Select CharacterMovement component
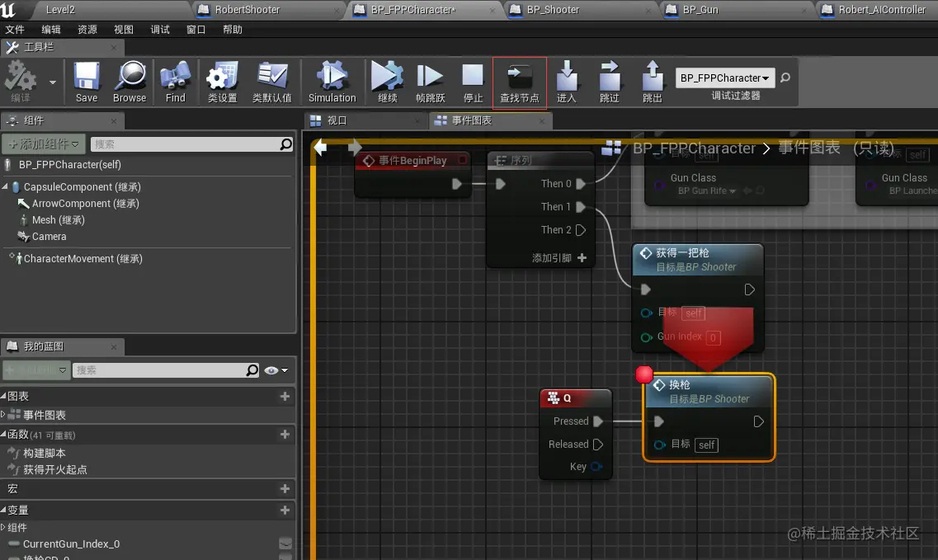The height and width of the screenshot is (560, 938). [x=82, y=258]
